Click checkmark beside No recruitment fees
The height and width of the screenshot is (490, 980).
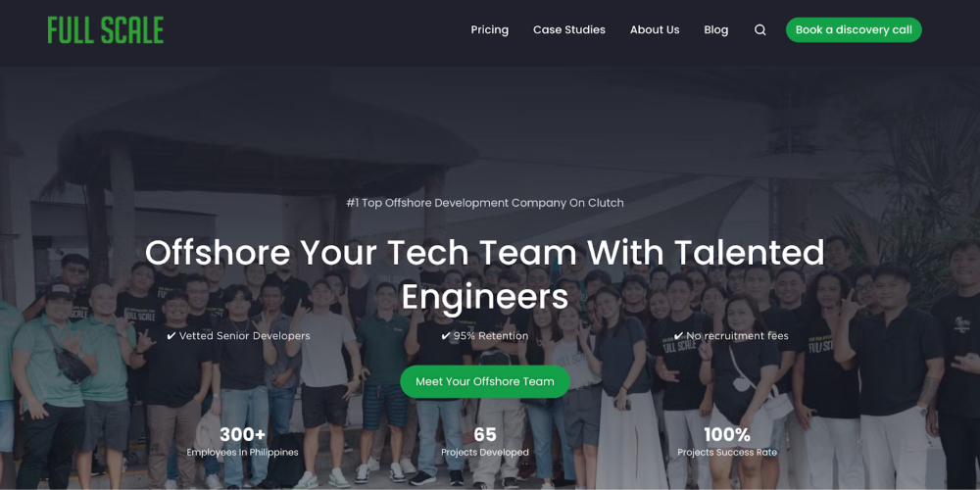tap(679, 336)
